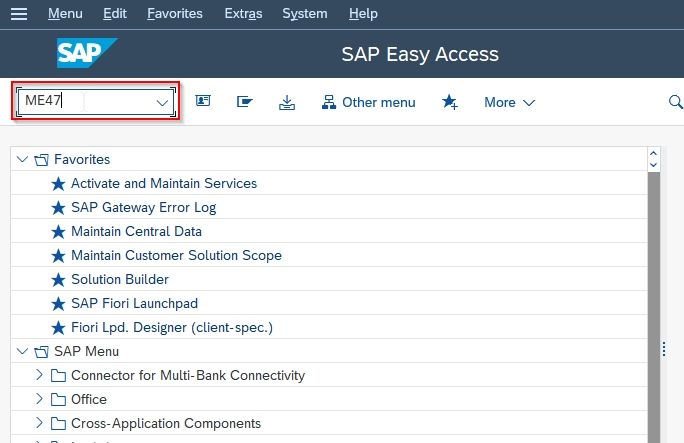Select Maintain Central Data favorite
This screenshot has width=684, height=443.
tap(136, 232)
